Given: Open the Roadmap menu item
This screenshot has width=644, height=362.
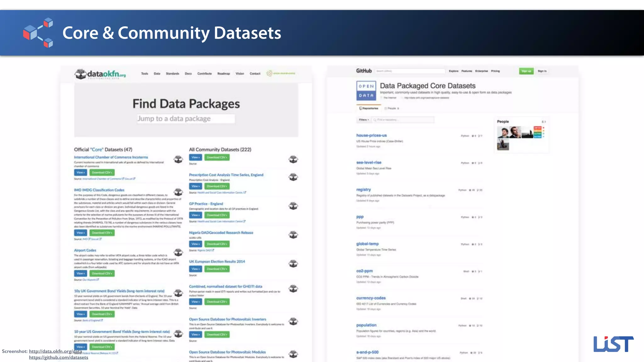Looking at the screenshot, I should 224,74.
